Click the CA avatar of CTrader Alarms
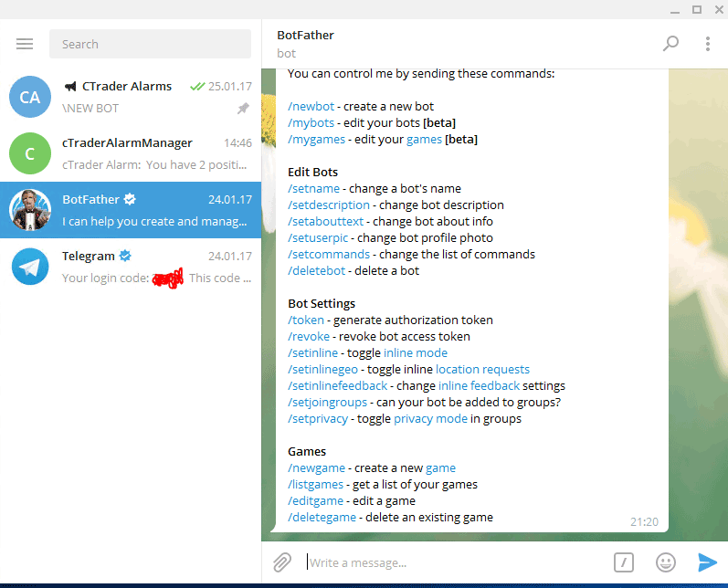Screen dimensions: 728x588 click(30, 97)
